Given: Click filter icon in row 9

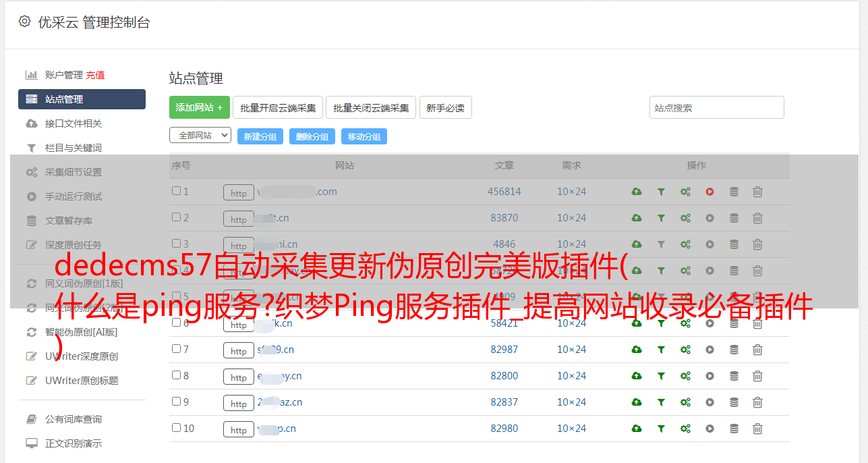Looking at the screenshot, I should (x=661, y=402).
